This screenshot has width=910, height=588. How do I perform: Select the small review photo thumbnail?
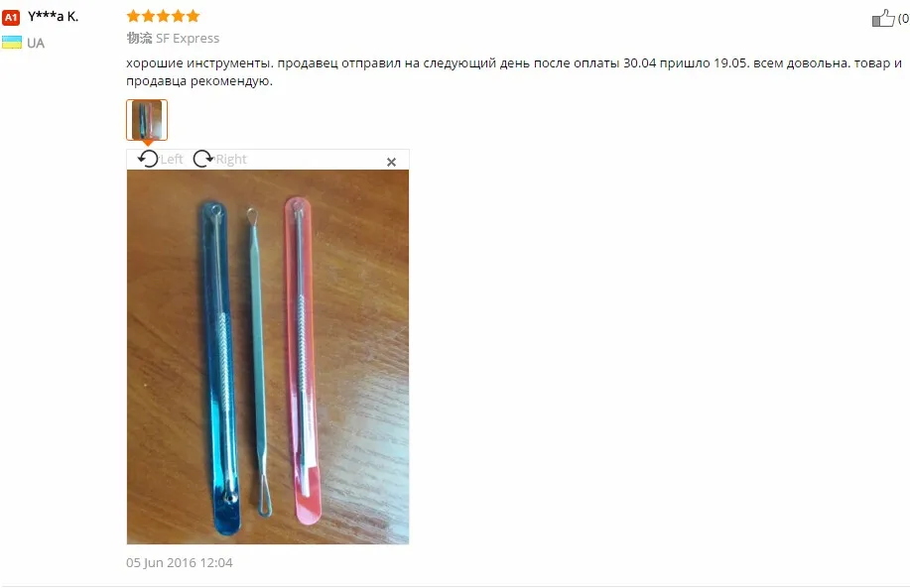[x=147, y=119]
